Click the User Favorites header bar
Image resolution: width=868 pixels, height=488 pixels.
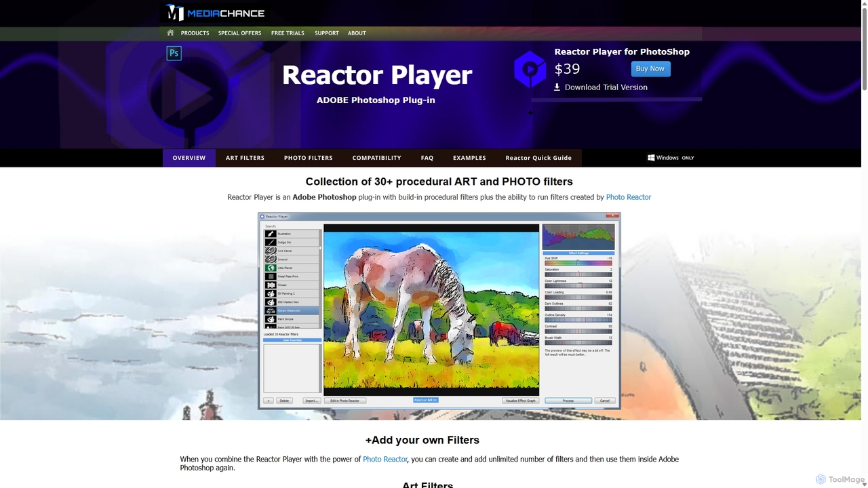(x=292, y=340)
